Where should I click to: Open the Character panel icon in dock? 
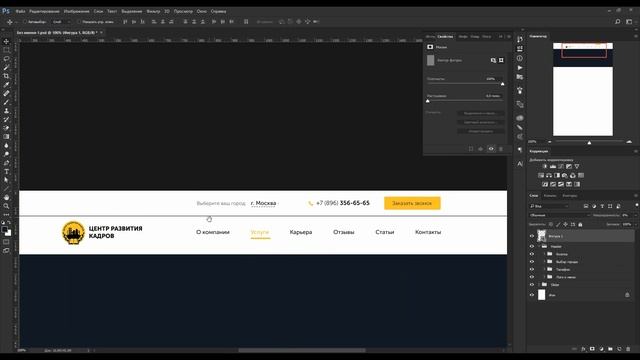520,164
